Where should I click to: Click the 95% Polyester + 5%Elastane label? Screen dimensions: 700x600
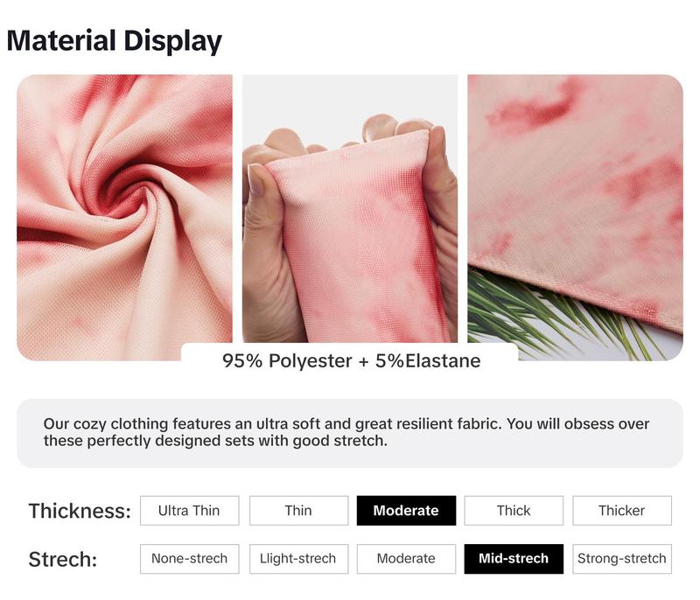(352, 360)
